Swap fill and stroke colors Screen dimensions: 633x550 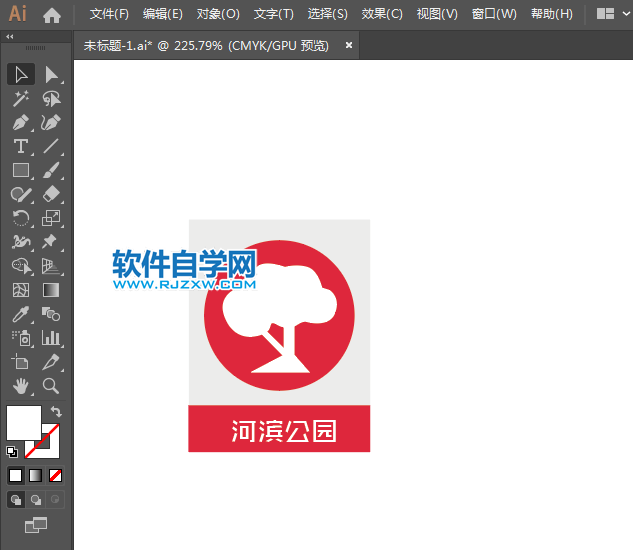[x=56, y=411]
